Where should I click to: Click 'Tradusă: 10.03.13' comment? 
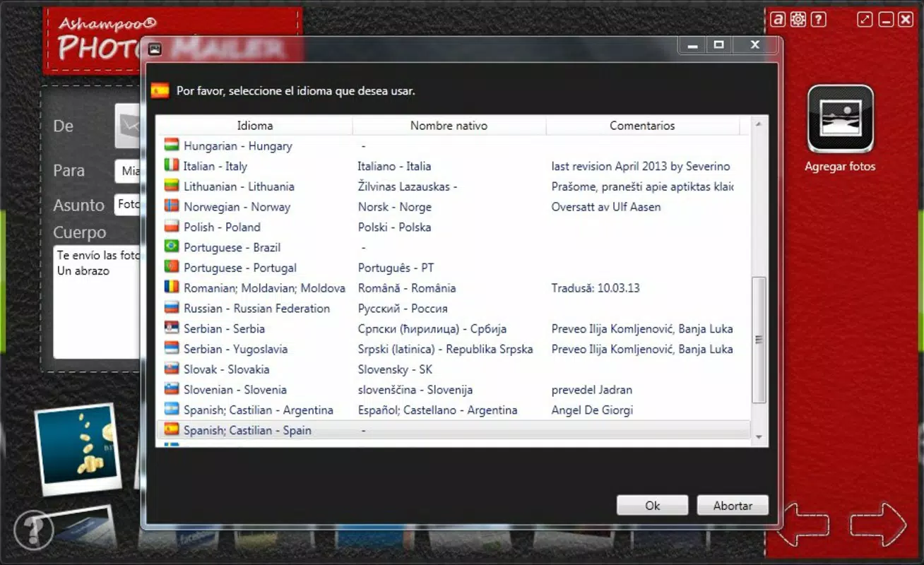pyautogui.click(x=595, y=288)
